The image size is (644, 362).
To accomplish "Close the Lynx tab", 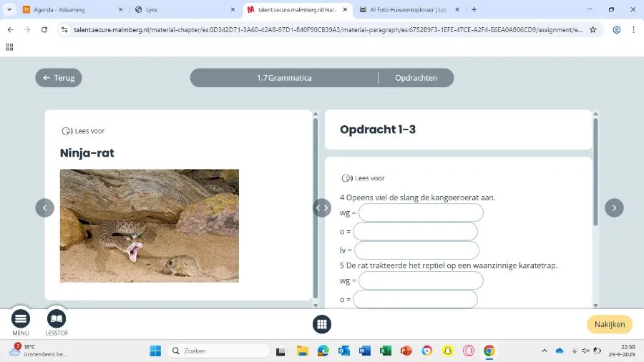I will 233,9.
